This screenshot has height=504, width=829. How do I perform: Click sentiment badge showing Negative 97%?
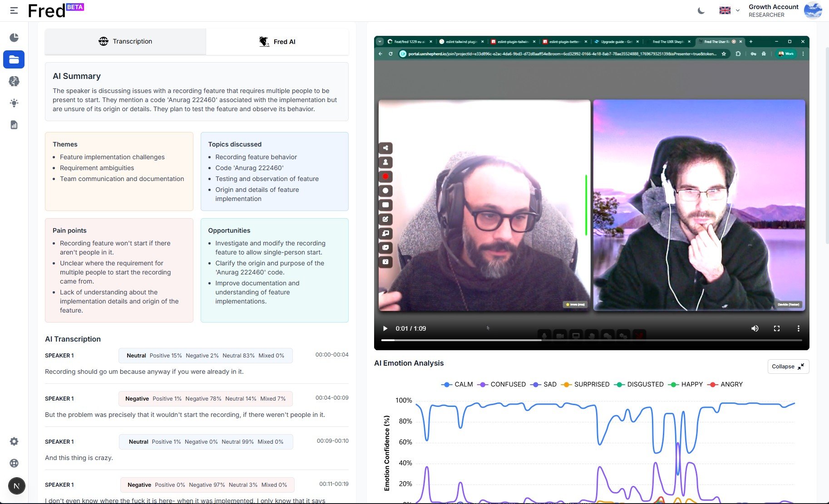click(x=207, y=485)
